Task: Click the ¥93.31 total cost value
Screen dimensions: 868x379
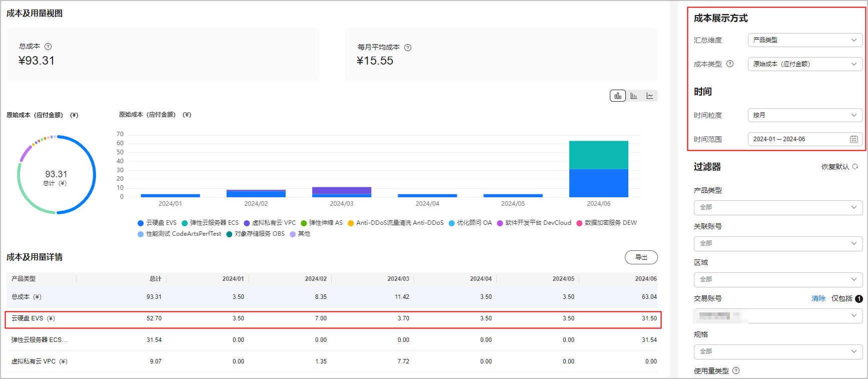Action: pyautogui.click(x=37, y=61)
